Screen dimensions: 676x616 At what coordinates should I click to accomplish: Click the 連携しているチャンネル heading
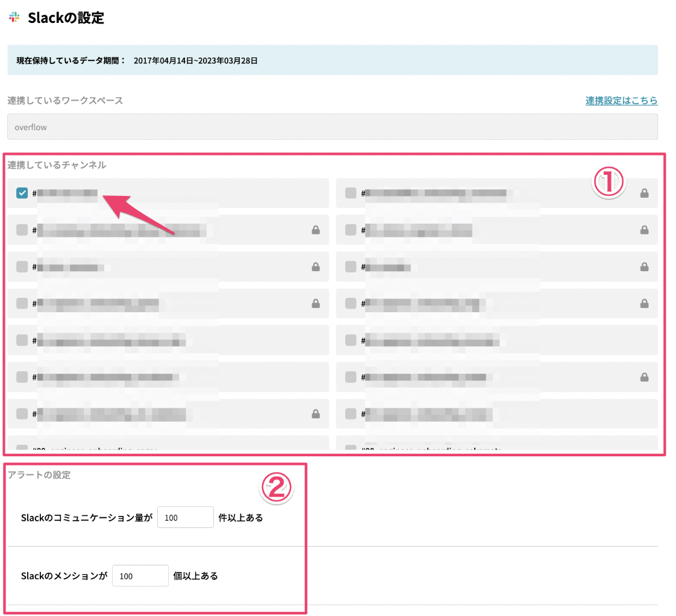click(x=57, y=165)
